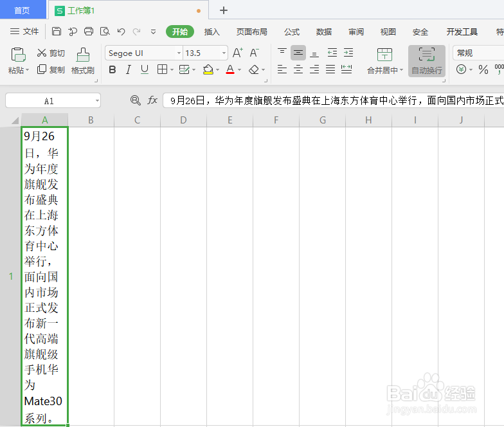Select the Format Painter (格式刷) tool

(x=82, y=61)
